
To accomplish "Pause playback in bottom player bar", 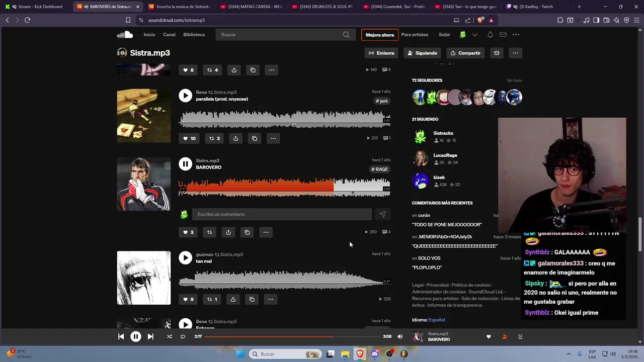I will click(136, 336).
